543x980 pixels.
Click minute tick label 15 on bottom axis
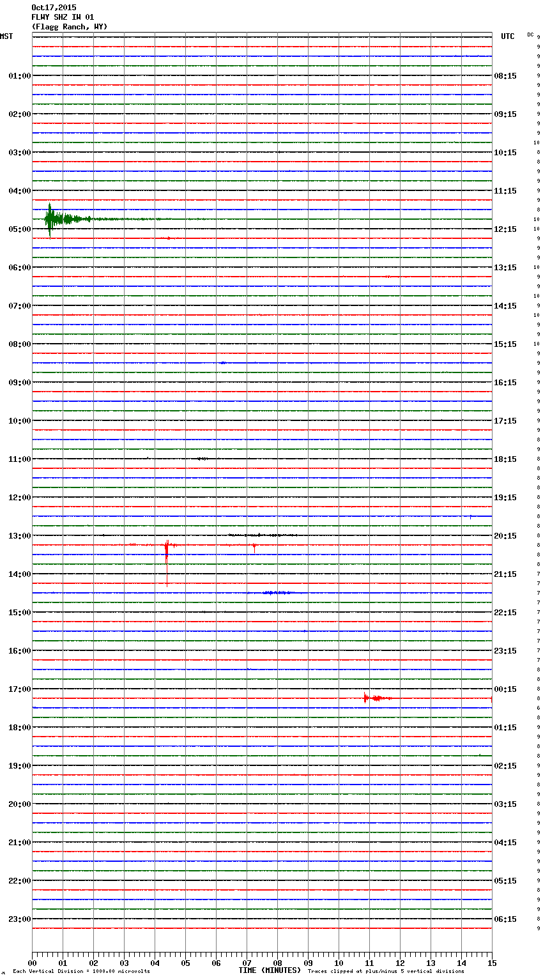[x=492, y=963]
